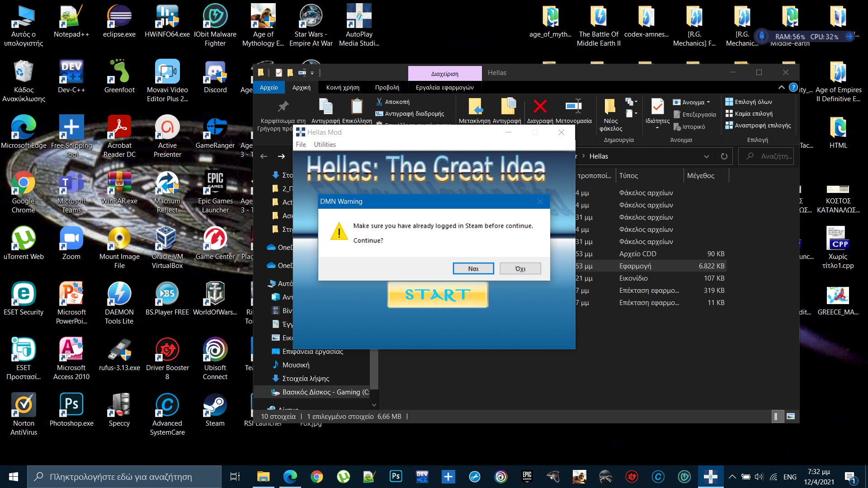Click the Explorer search field
This screenshot has height=488, width=868.
click(766, 156)
